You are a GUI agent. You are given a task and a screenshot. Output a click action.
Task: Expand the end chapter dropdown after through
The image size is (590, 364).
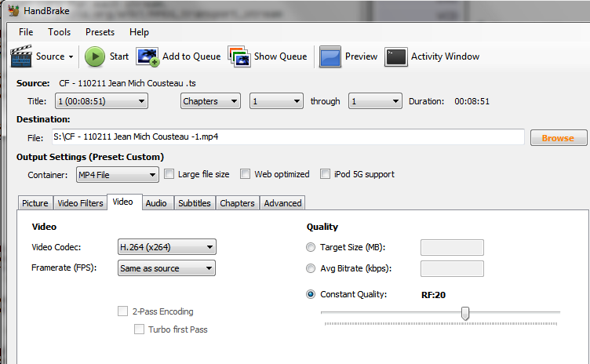coord(375,101)
